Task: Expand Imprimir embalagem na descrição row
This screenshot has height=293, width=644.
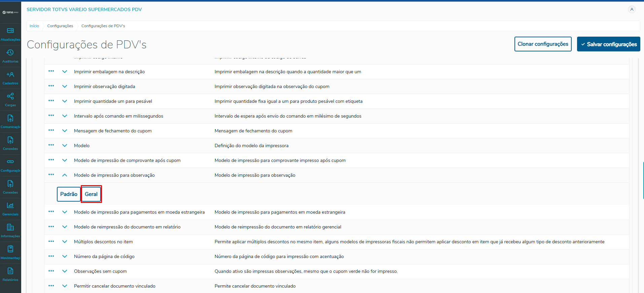Action: coord(65,72)
